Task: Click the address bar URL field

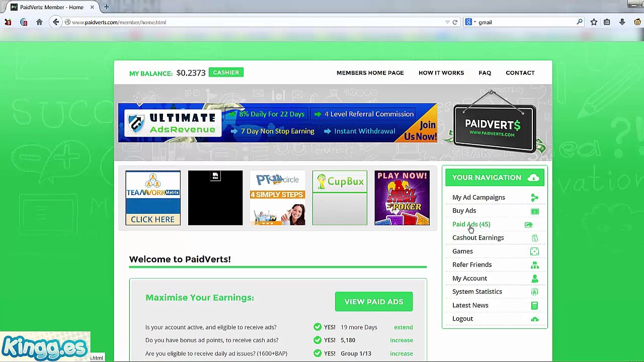Action: point(258,22)
